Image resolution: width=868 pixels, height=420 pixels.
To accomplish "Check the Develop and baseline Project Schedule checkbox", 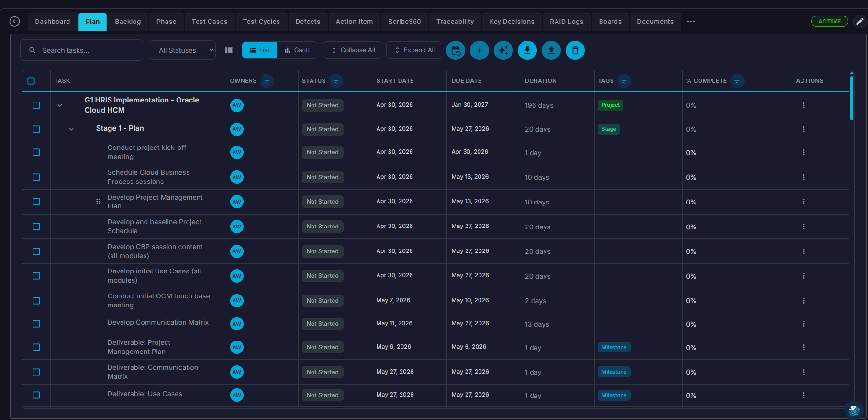I will point(36,227).
